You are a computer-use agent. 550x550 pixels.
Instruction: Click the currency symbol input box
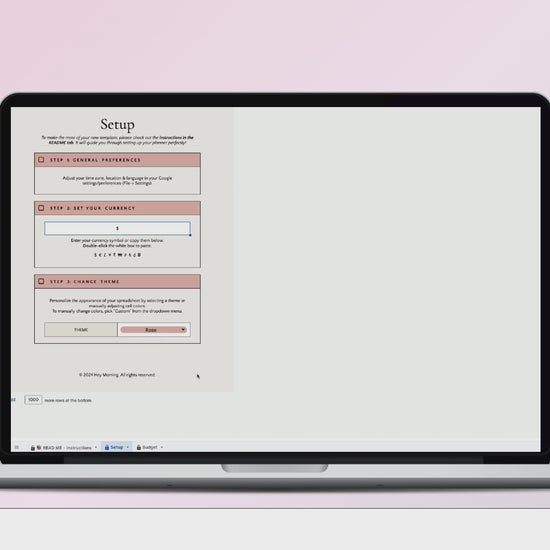[118, 228]
